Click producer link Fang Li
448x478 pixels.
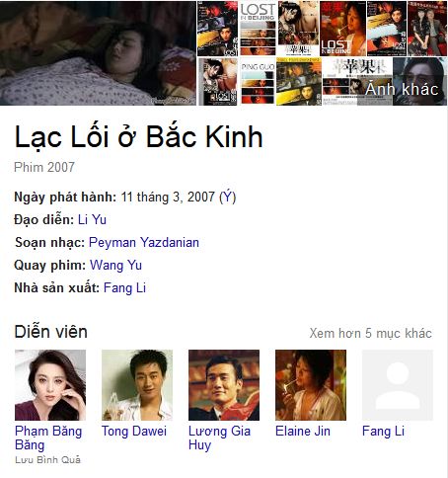point(124,288)
